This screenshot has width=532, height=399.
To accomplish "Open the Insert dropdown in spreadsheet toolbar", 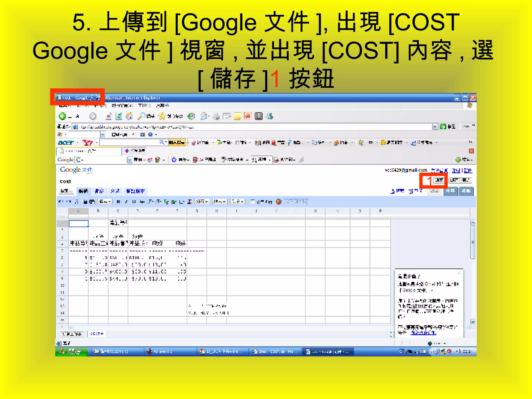I will 220,202.
